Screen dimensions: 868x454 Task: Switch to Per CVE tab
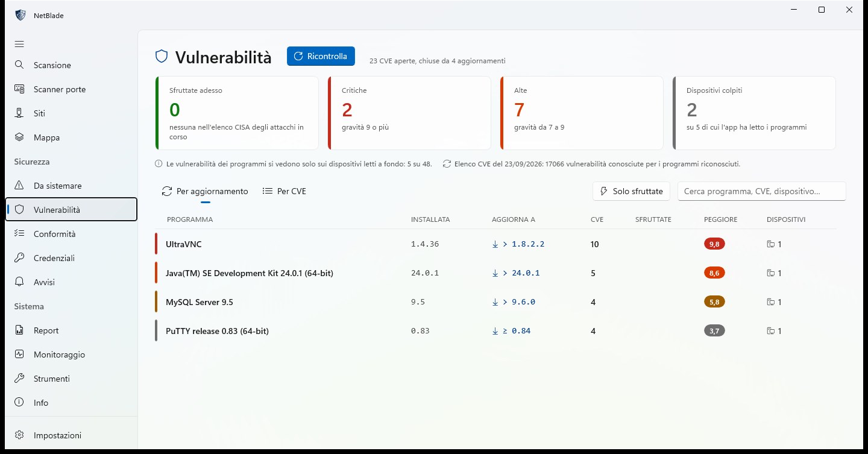pyautogui.click(x=285, y=191)
